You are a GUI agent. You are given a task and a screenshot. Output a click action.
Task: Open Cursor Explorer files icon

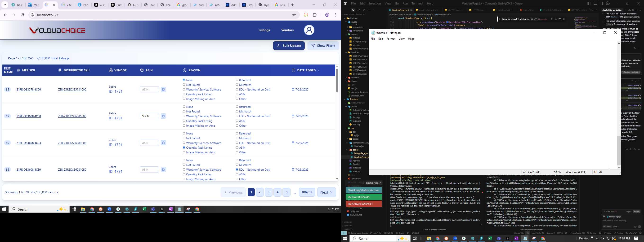pyautogui.click(x=353, y=10)
